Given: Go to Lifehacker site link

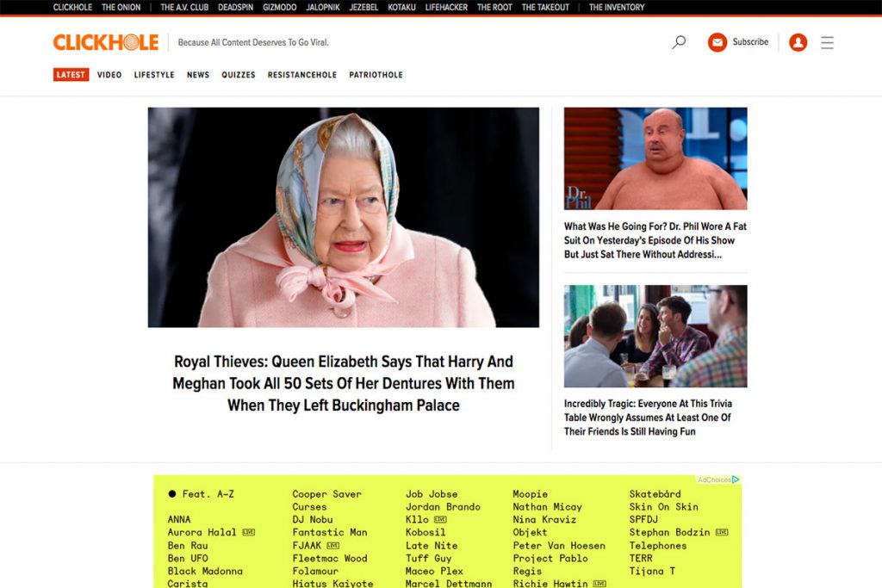Looking at the screenshot, I should [x=446, y=7].
